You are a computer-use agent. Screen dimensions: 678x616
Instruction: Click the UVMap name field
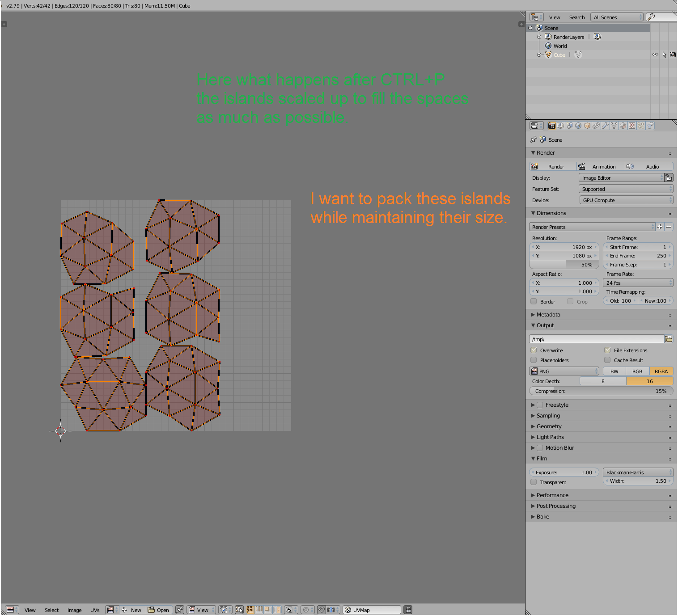click(x=371, y=609)
